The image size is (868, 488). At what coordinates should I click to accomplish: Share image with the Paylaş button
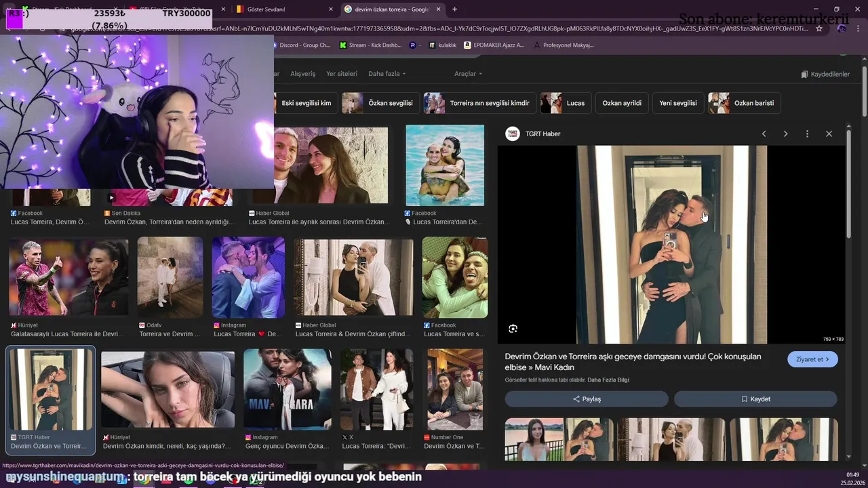pyautogui.click(x=587, y=399)
